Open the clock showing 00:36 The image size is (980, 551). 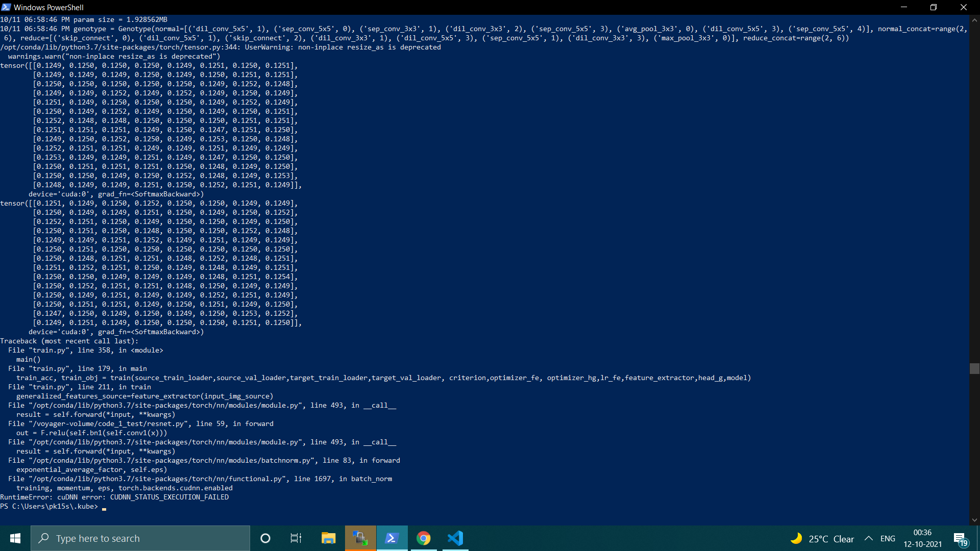coord(922,538)
